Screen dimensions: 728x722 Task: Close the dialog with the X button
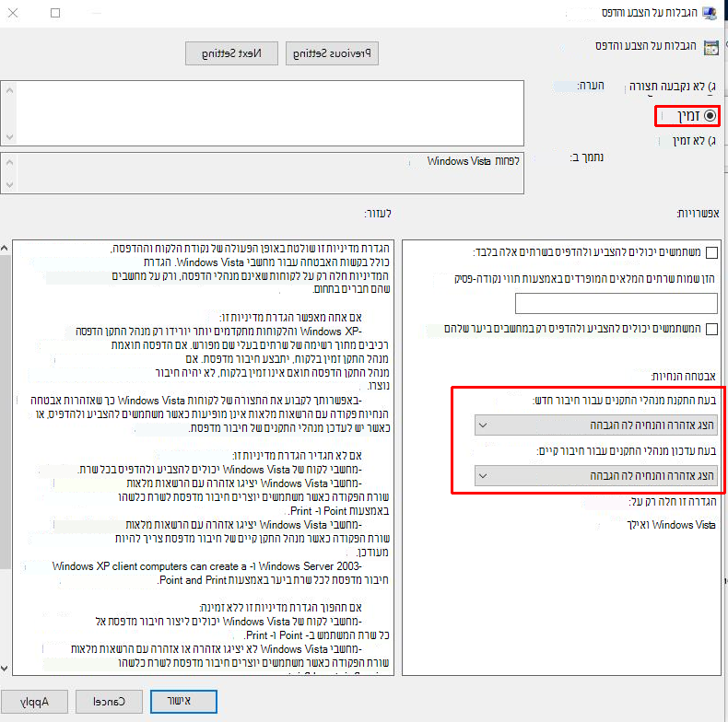[13, 13]
